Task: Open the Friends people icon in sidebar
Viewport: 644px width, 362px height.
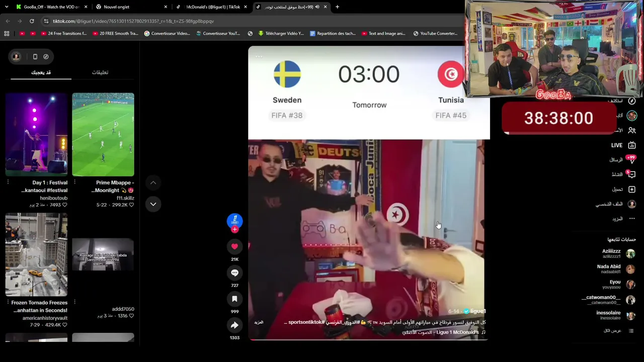Action: (x=632, y=130)
